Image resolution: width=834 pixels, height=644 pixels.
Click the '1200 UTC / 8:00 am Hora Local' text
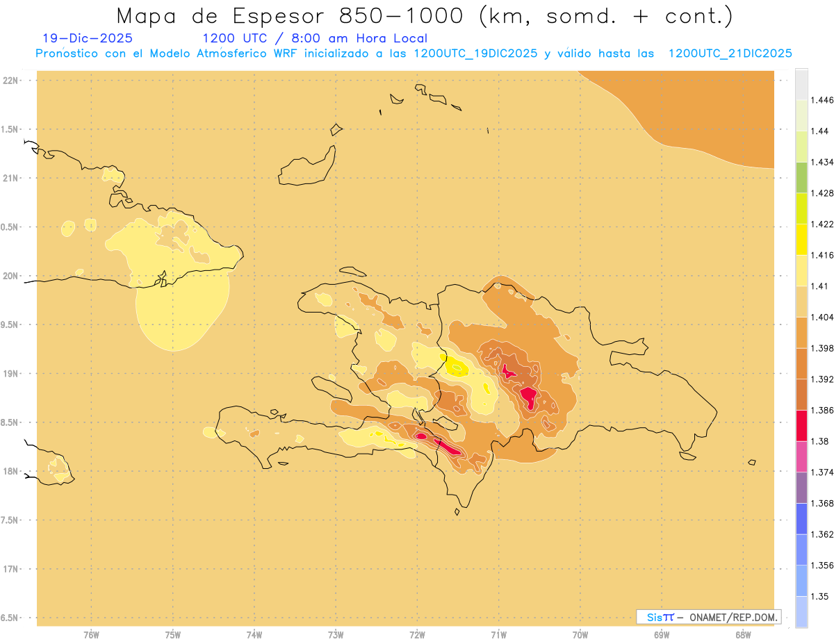315,39
